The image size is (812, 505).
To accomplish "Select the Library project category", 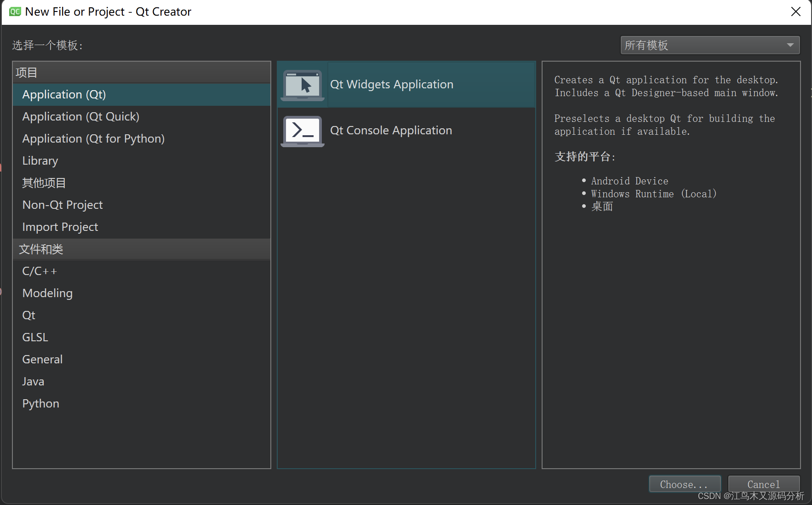I will (x=142, y=161).
